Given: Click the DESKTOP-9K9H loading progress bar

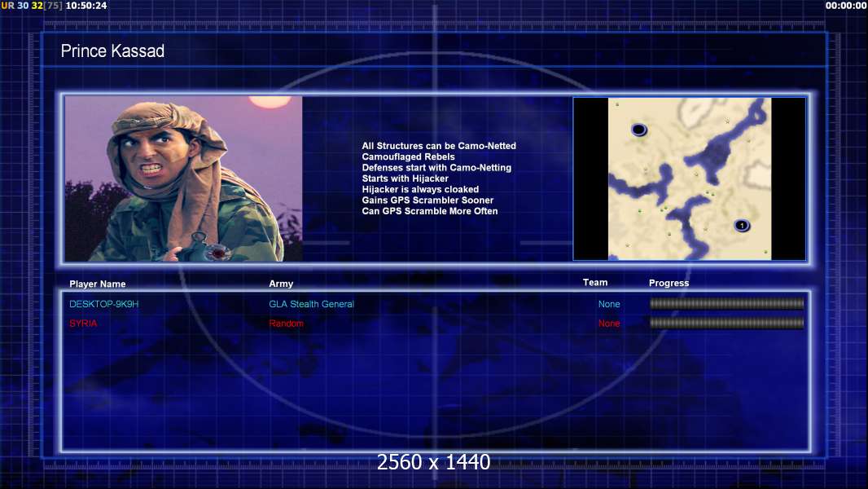Looking at the screenshot, I should [726, 303].
